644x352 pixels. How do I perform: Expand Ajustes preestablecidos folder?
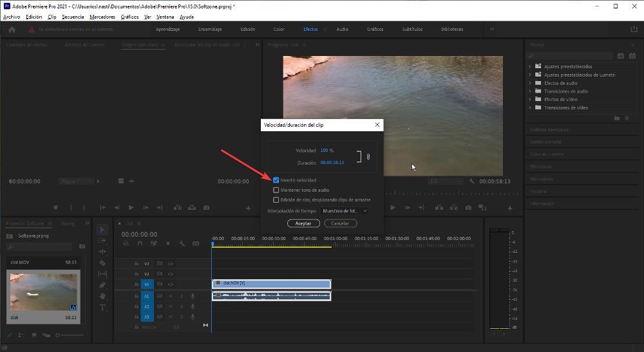(x=530, y=66)
